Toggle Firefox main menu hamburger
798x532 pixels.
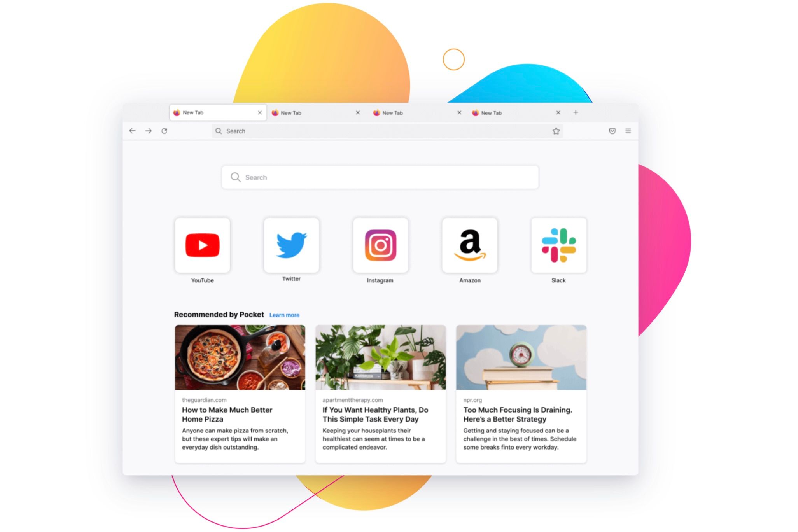click(x=628, y=131)
